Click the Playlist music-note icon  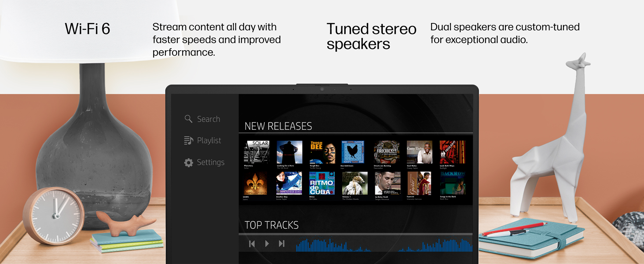(188, 140)
